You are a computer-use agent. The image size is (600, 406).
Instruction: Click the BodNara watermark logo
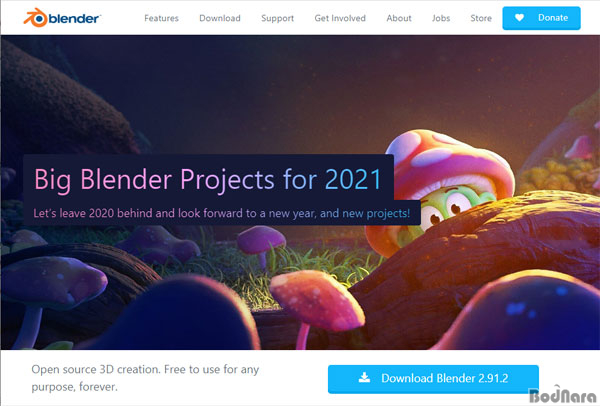point(563,395)
